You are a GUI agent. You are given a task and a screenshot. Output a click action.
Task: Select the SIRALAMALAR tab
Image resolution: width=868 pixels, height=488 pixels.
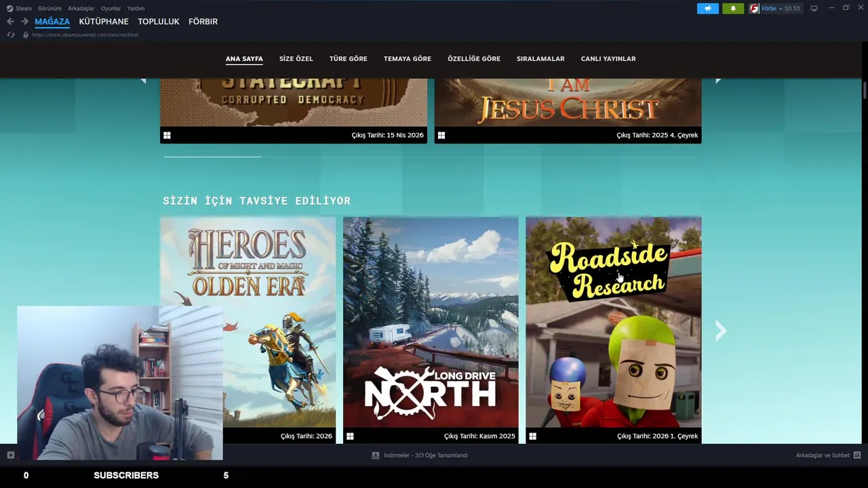tap(540, 59)
